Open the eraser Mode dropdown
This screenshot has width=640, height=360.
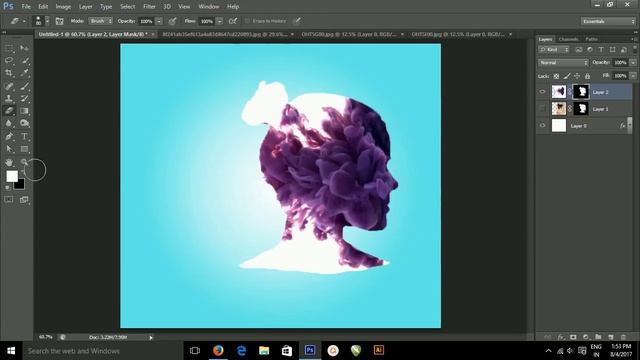[100, 21]
